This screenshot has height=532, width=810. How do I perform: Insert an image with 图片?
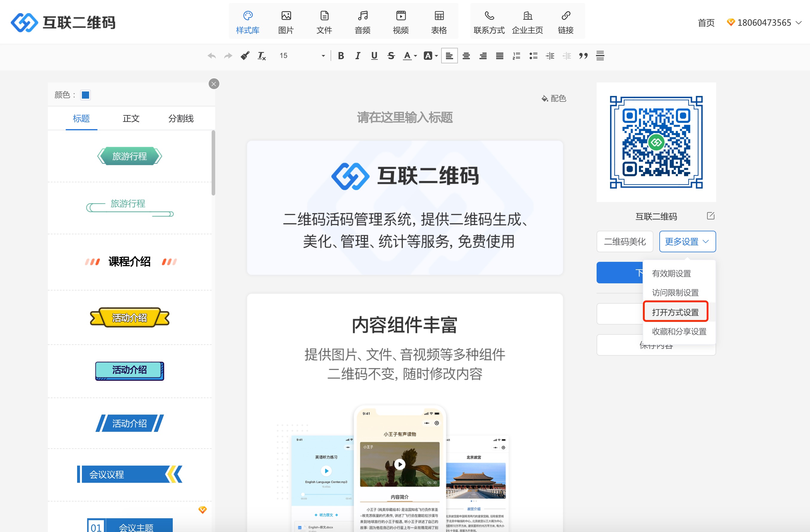(x=286, y=22)
